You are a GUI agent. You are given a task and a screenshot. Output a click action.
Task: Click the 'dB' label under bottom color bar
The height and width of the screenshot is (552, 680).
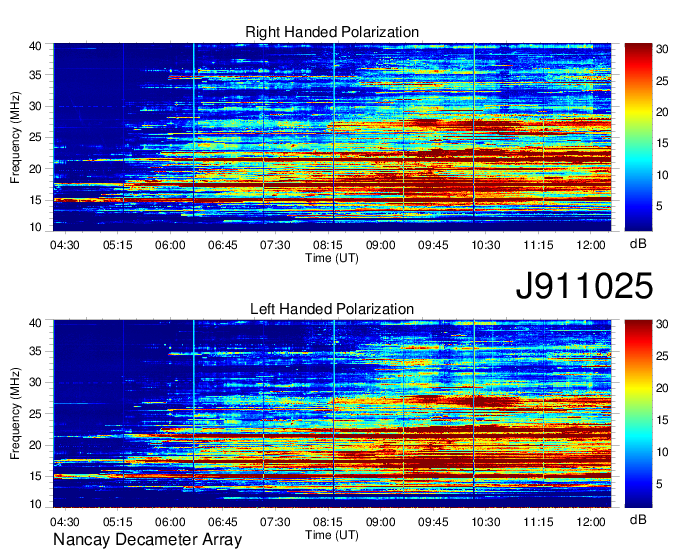[x=638, y=519]
